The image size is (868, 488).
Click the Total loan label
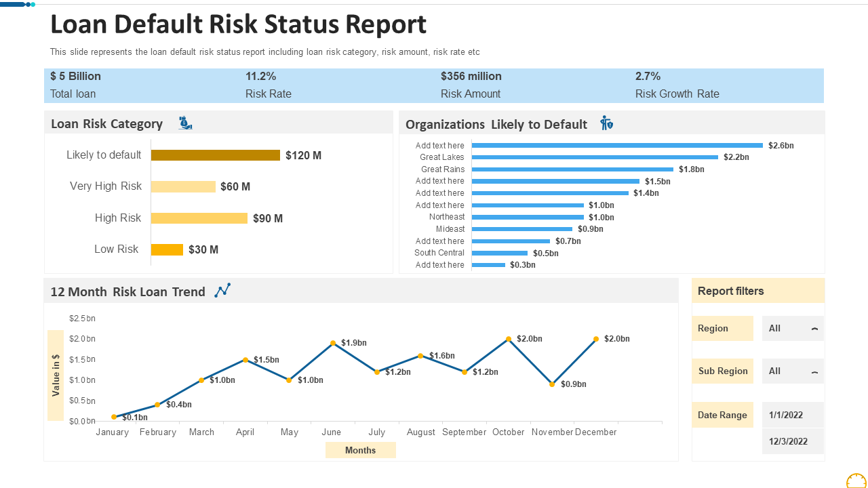pos(73,94)
